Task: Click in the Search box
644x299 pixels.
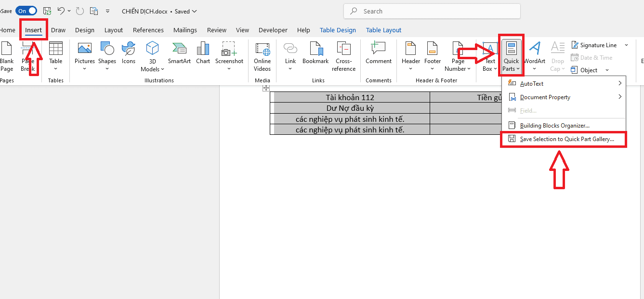Action: (x=432, y=11)
